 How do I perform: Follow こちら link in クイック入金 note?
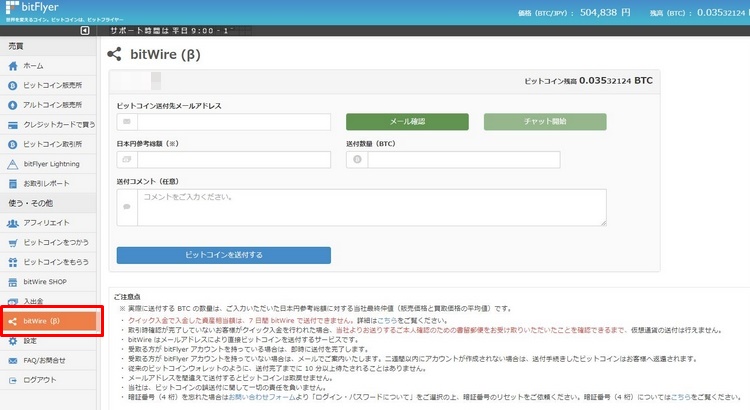pyautogui.click(x=387, y=321)
